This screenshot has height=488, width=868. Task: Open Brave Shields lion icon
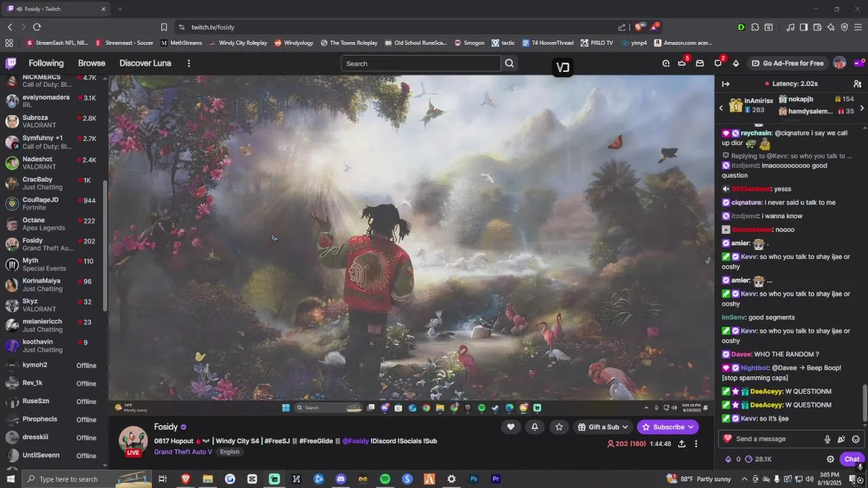click(x=638, y=27)
